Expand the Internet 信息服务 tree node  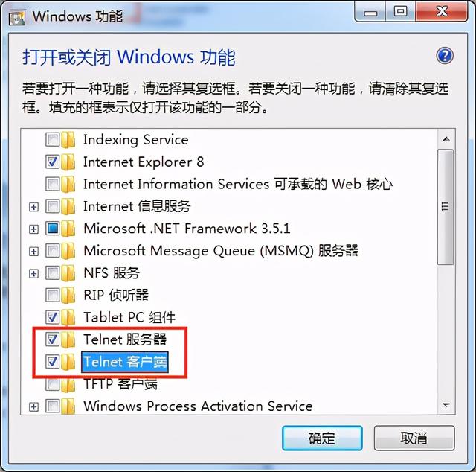[33, 207]
